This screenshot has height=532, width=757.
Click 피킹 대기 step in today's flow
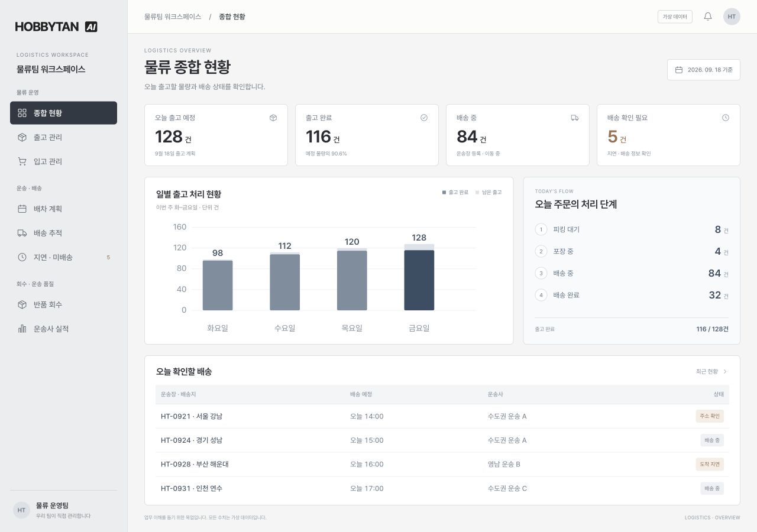[x=632, y=229]
